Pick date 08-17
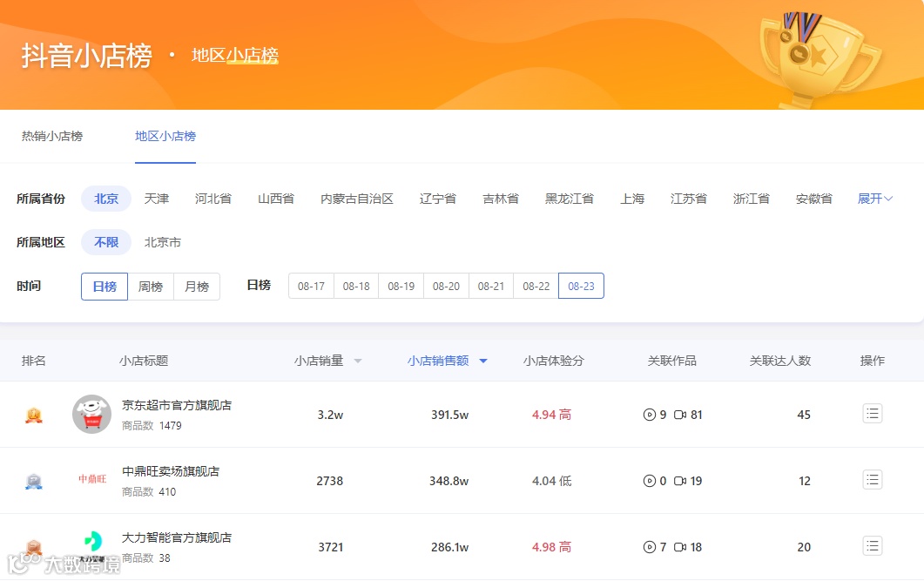924x581 pixels. [311, 286]
